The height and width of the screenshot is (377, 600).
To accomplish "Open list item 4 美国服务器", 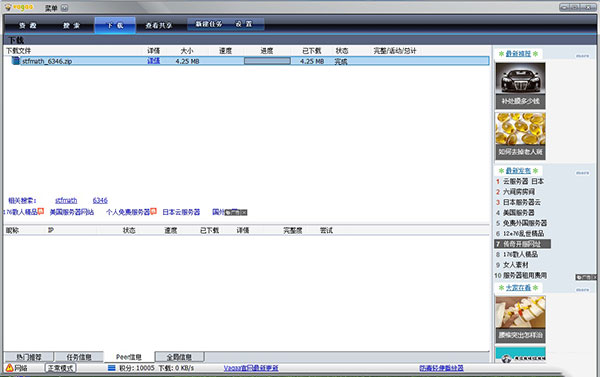I will (518, 212).
